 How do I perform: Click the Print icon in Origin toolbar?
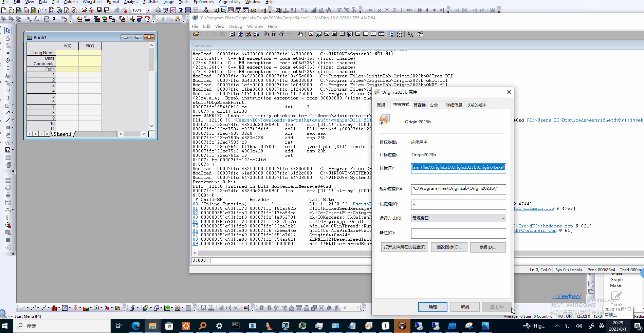pyautogui.click(x=158, y=10)
